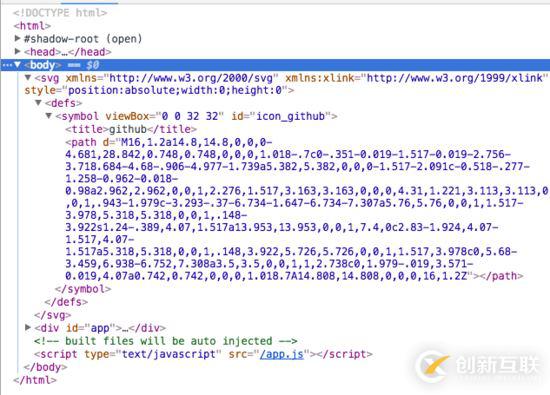Click the style="position:absolute;width:0;height:0" attribute

(156, 90)
